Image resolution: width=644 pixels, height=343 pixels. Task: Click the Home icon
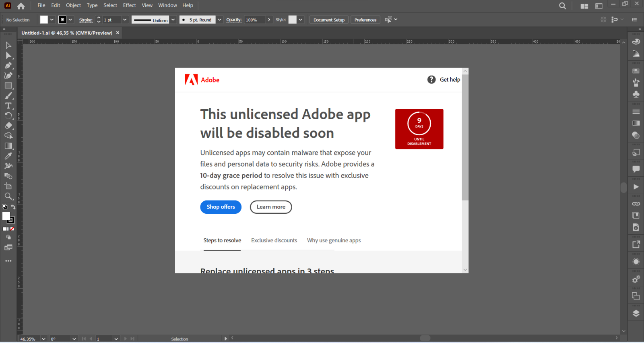pyautogui.click(x=21, y=6)
